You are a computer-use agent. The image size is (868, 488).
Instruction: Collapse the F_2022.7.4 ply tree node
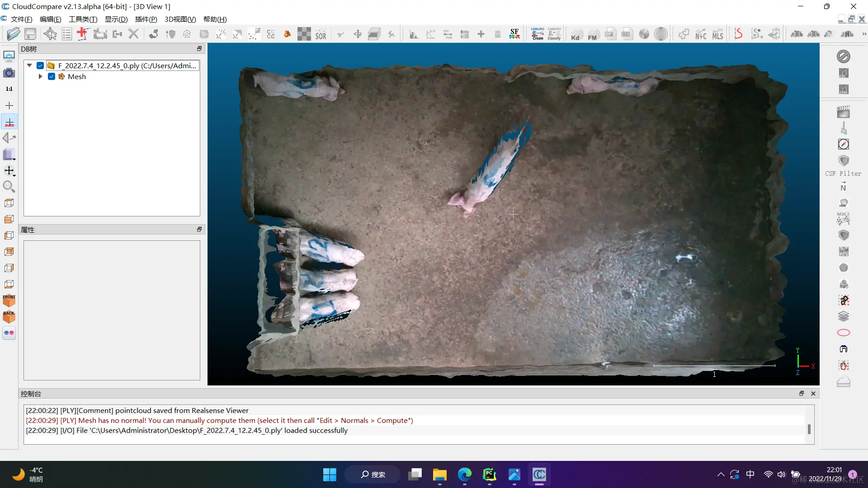29,66
